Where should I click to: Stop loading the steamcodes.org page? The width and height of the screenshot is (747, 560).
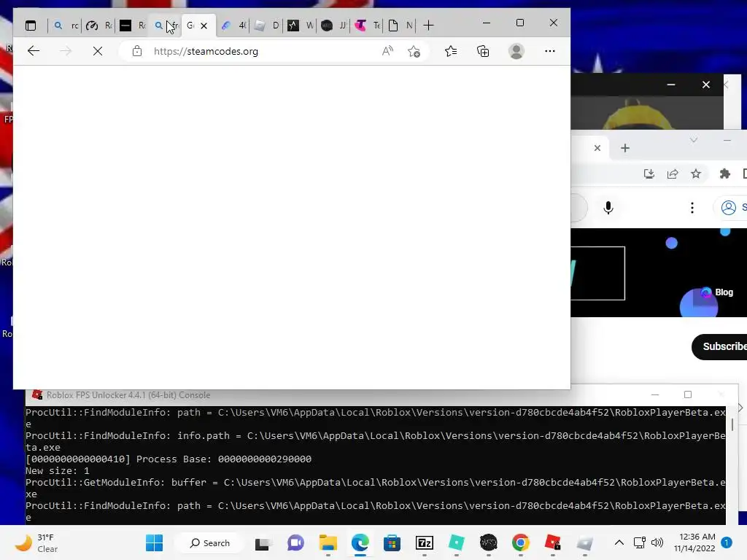coord(98,51)
